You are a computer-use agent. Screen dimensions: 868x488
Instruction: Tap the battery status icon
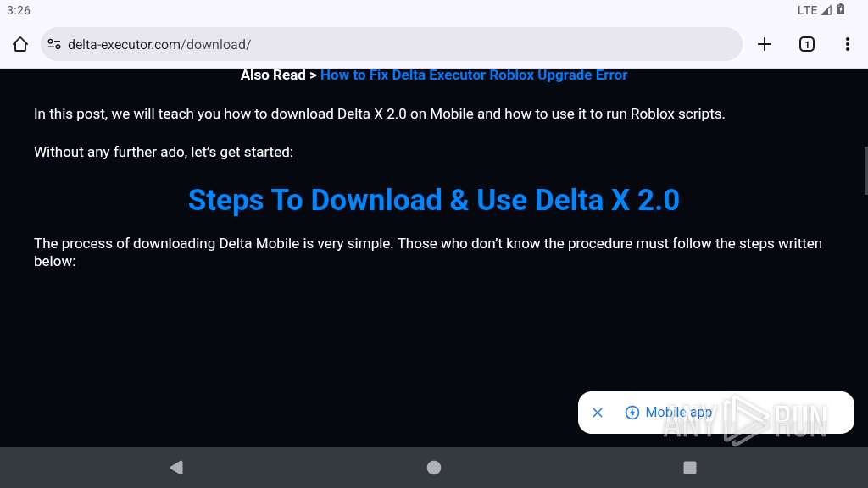point(841,9)
